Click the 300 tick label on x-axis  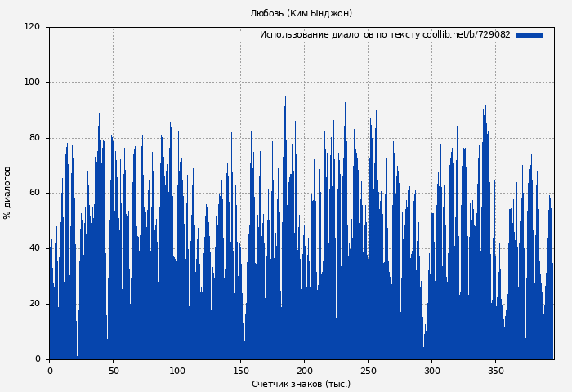point(431,371)
